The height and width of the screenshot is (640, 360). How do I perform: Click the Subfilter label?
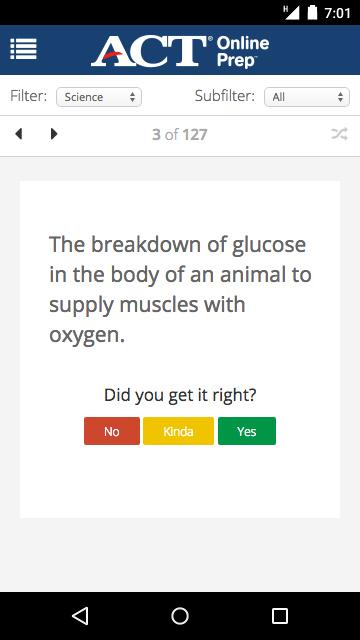pyautogui.click(x=225, y=96)
